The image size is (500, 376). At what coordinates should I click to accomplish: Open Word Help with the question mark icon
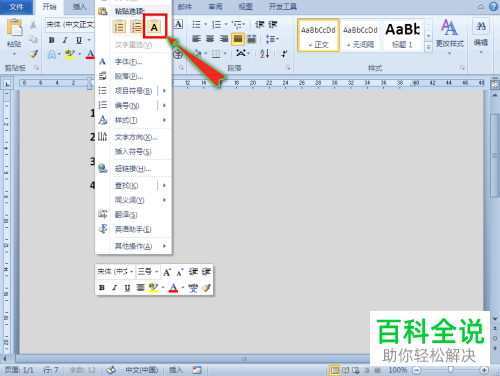click(x=493, y=6)
